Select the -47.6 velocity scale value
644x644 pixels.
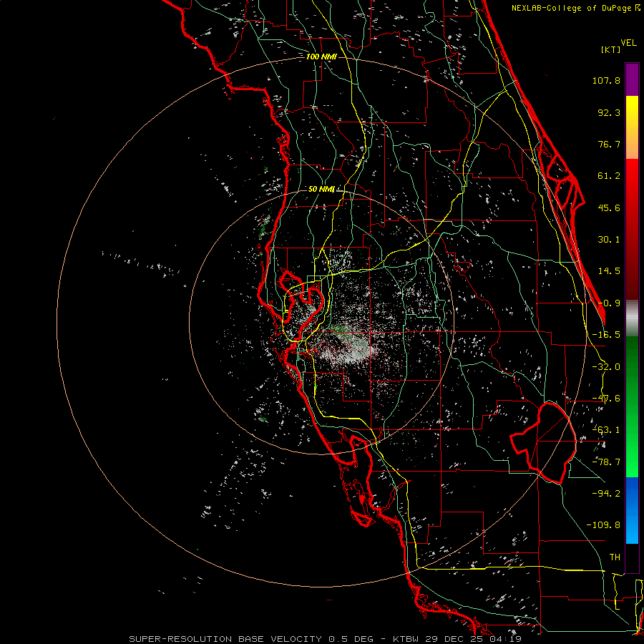606,399
